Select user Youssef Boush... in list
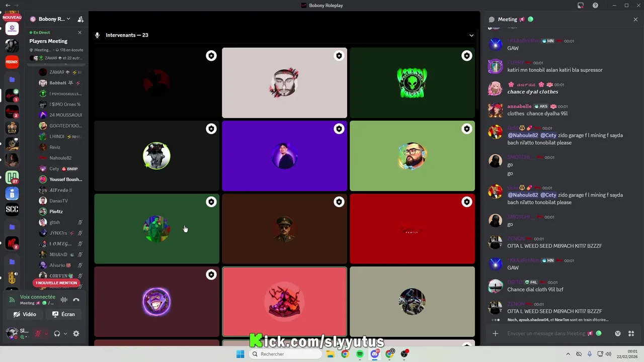The image size is (644, 362). [x=60, y=179]
